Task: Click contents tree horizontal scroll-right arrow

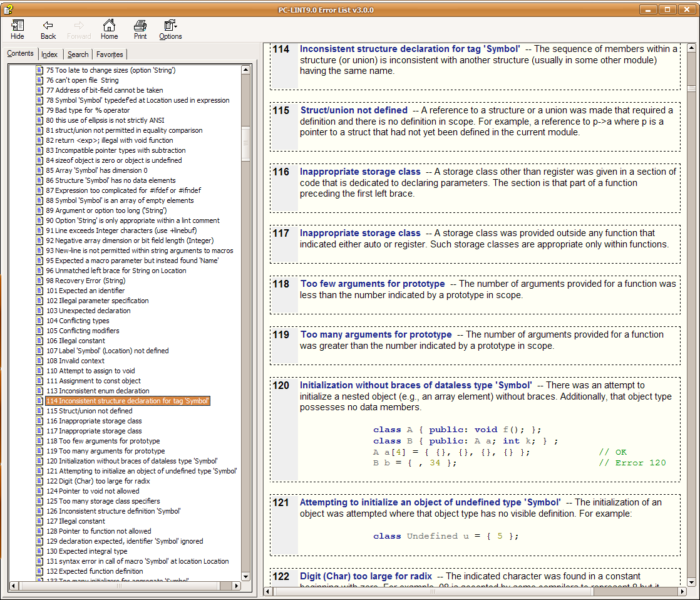Action: [x=237, y=586]
